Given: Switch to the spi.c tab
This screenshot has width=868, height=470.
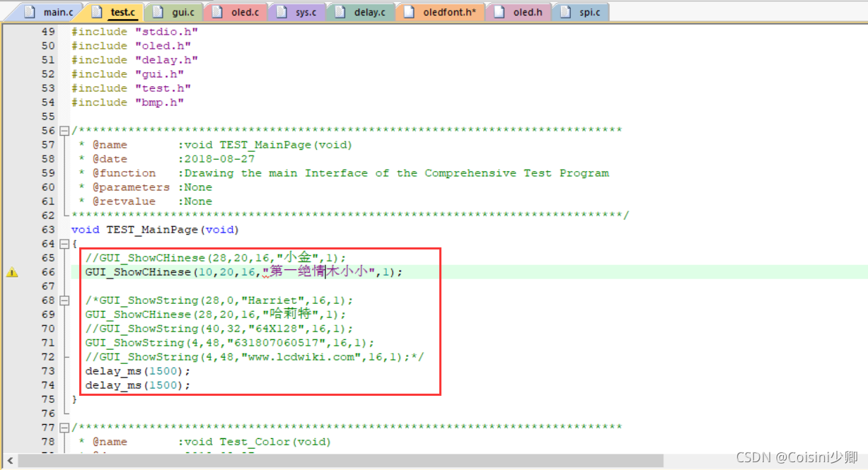Looking at the screenshot, I should coord(580,12).
